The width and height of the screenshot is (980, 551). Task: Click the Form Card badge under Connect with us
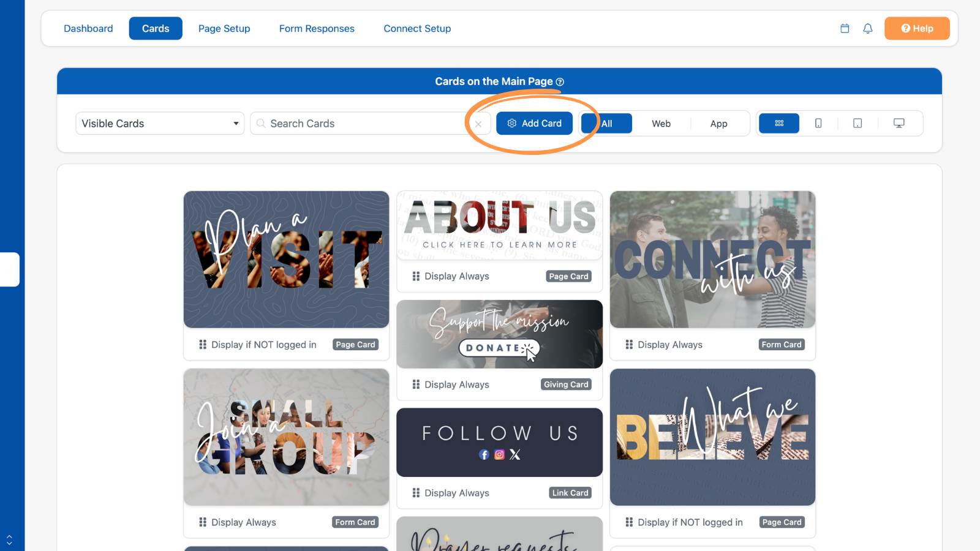coord(782,345)
